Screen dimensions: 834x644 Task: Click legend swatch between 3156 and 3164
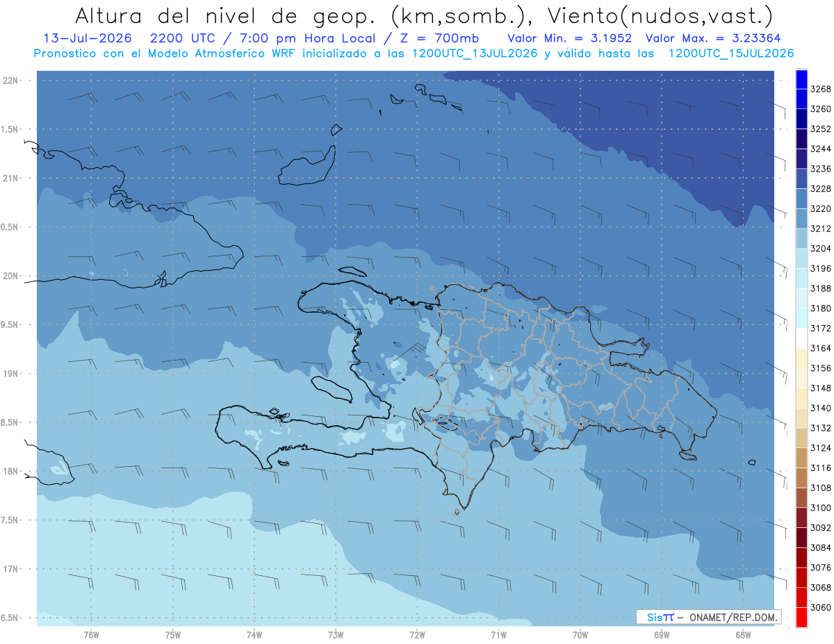coord(801,358)
